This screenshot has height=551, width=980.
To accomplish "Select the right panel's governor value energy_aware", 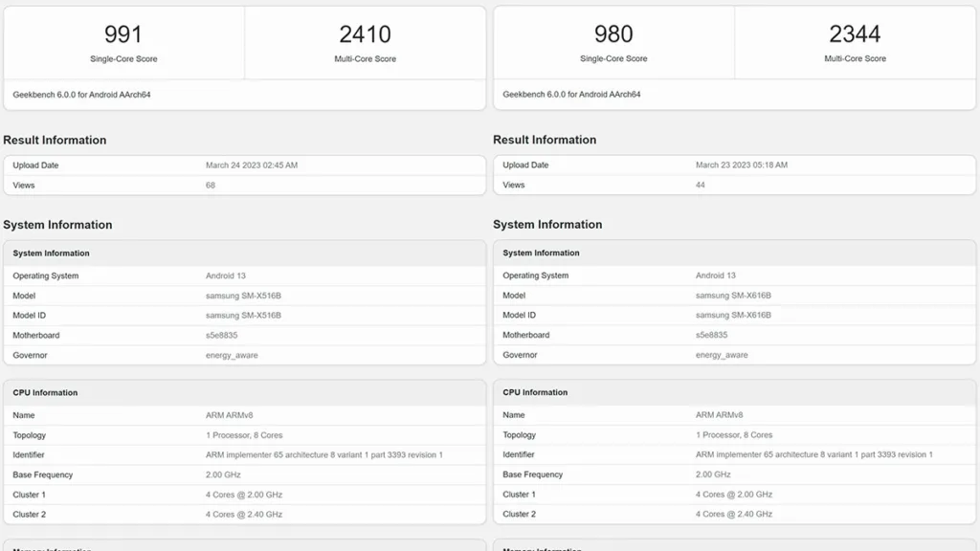I will [722, 355].
